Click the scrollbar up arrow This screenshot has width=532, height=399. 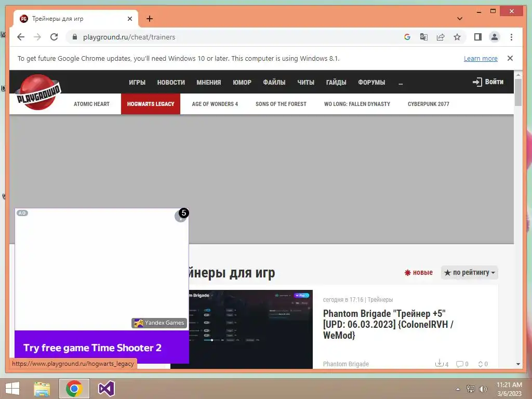pyautogui.click(x=518, y=75)
